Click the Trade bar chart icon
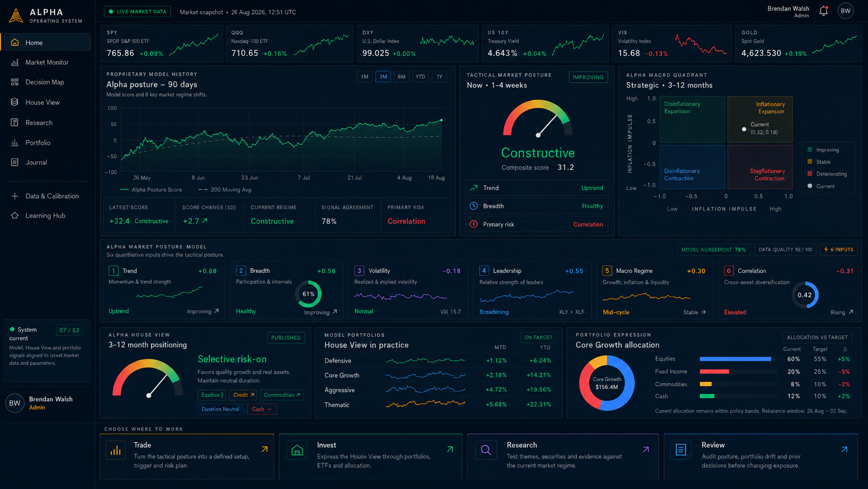The image size is (868, 489). pyautogui.click(x=116, y=450)
